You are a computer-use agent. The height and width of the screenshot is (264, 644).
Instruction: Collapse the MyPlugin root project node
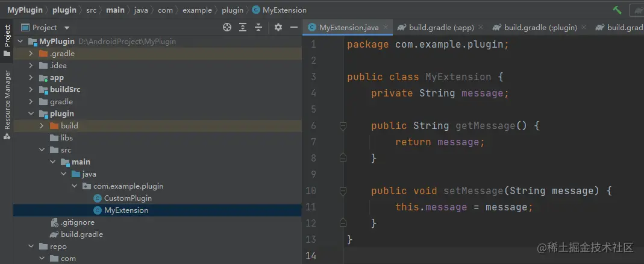20,42
